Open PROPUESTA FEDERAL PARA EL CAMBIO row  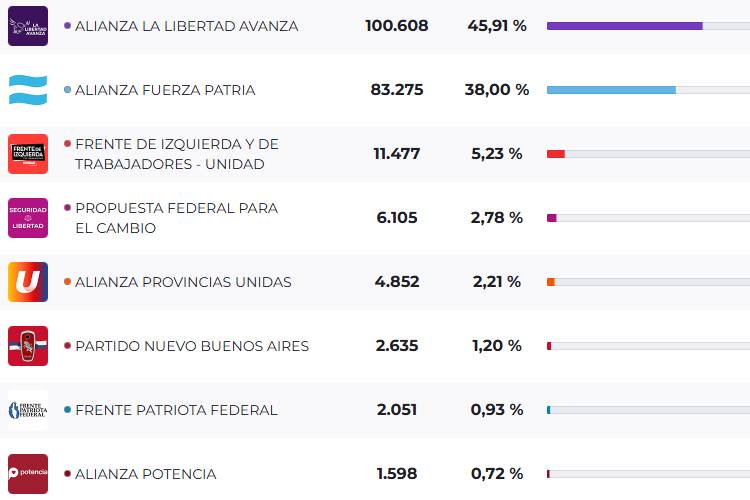(x=176, y=218)
